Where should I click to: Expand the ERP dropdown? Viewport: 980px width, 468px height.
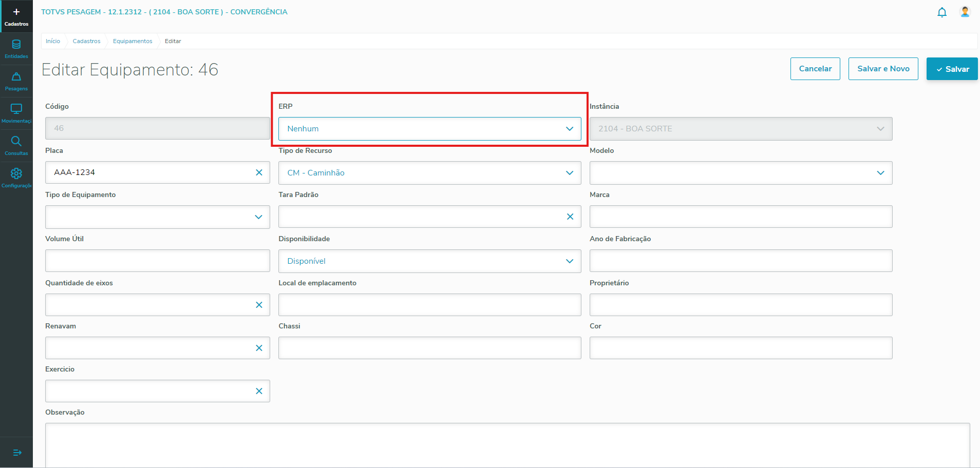tap(569, 129)
